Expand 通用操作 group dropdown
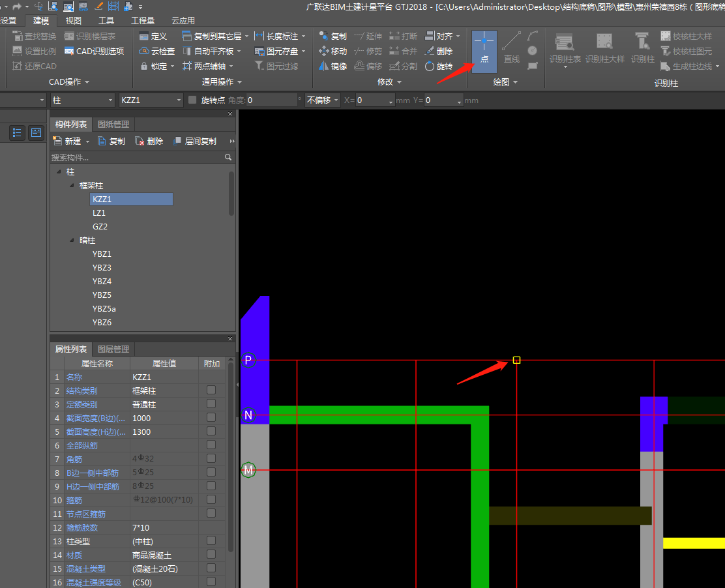Screen dimensions: 725x588 coord(239,82)
